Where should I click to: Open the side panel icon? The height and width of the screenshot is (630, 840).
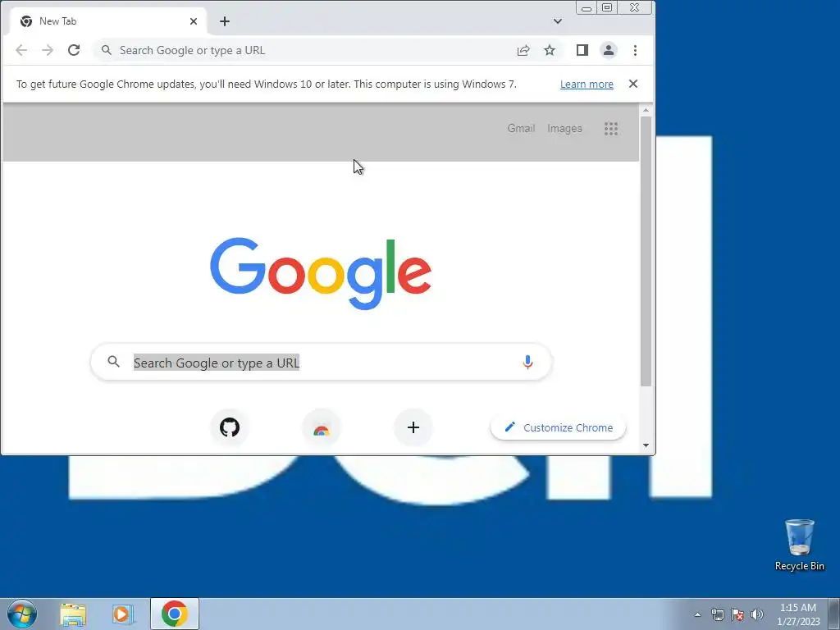tap(582, 50)
